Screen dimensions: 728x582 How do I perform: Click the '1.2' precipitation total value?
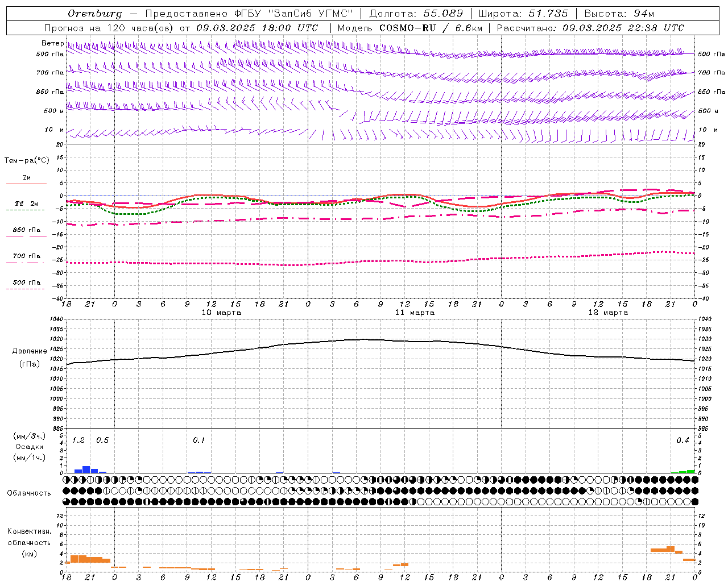(x=78, y=440)
